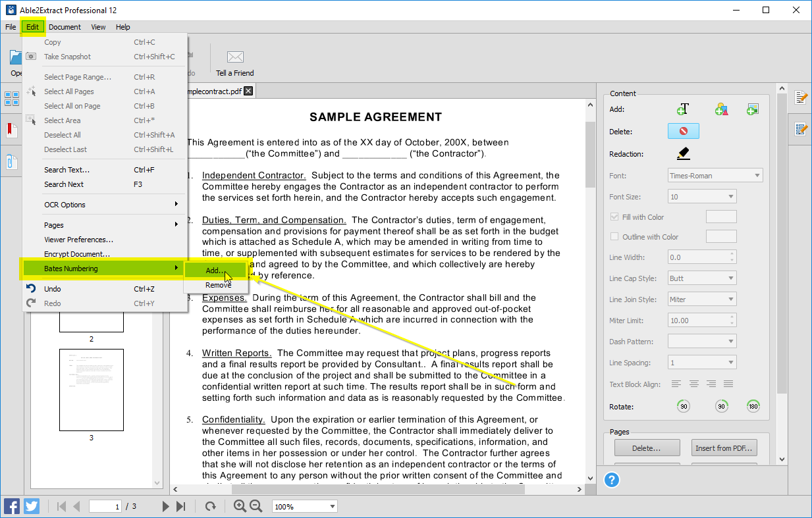Open the thumbnails panel icon on left sidebar
Screen dimensions: 812x518
click(x=12, y=99)
